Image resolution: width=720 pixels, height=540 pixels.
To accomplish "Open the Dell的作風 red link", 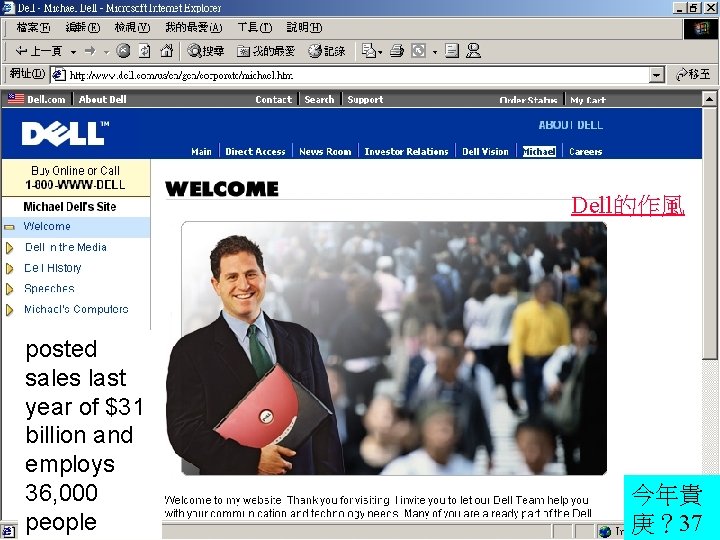I will tap(628, 205).
